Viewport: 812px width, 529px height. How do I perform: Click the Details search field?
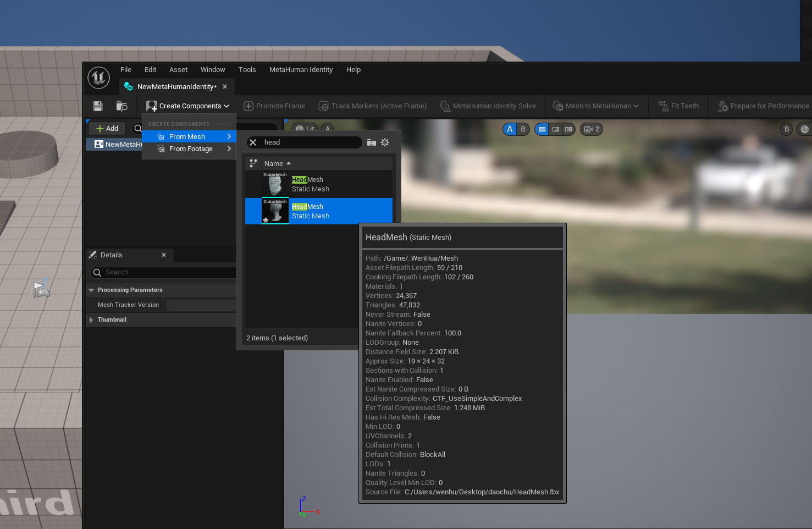click(x=165, y=272)
